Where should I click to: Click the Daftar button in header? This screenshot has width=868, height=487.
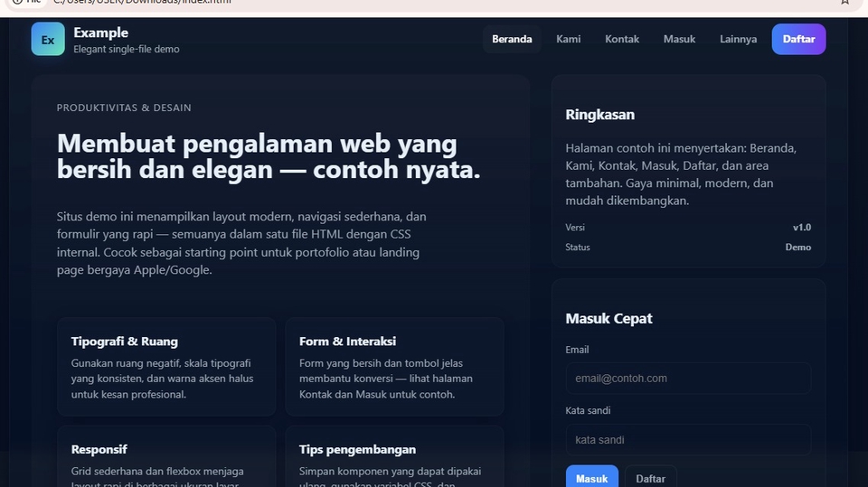[798, 39]
